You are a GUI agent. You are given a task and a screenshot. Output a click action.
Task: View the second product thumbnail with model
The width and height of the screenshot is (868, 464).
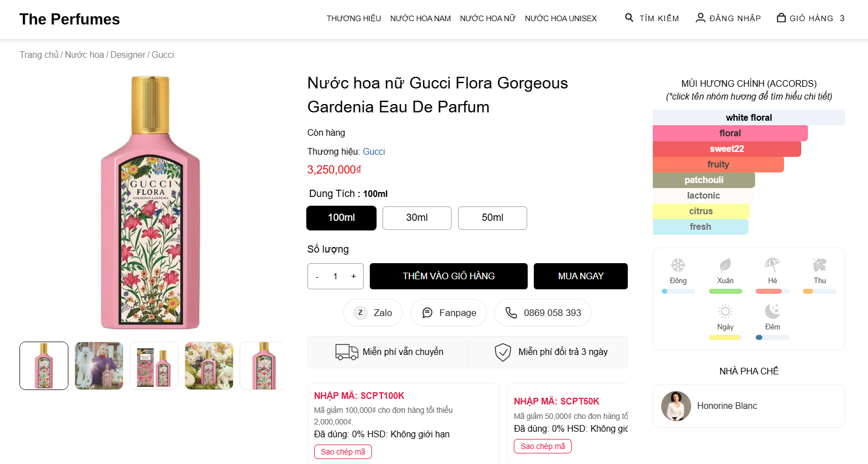pos(99,366)
